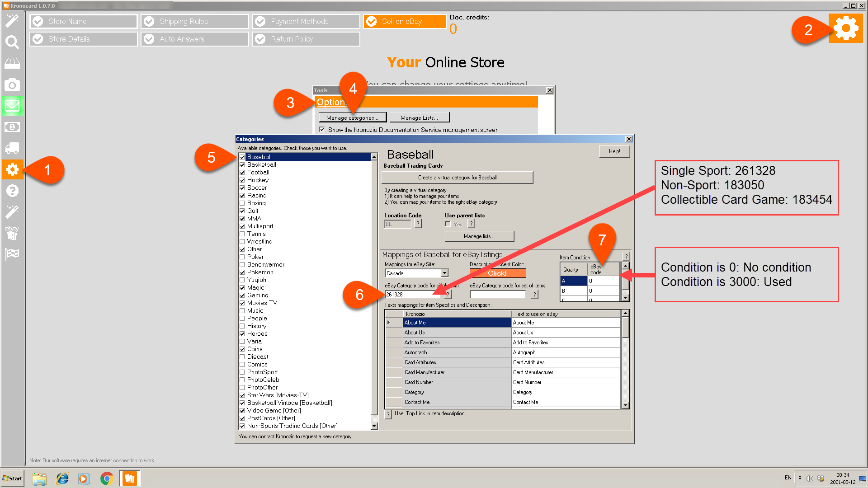
Task: Toggle the Baseball category checkbox
Action: (242, 157)
